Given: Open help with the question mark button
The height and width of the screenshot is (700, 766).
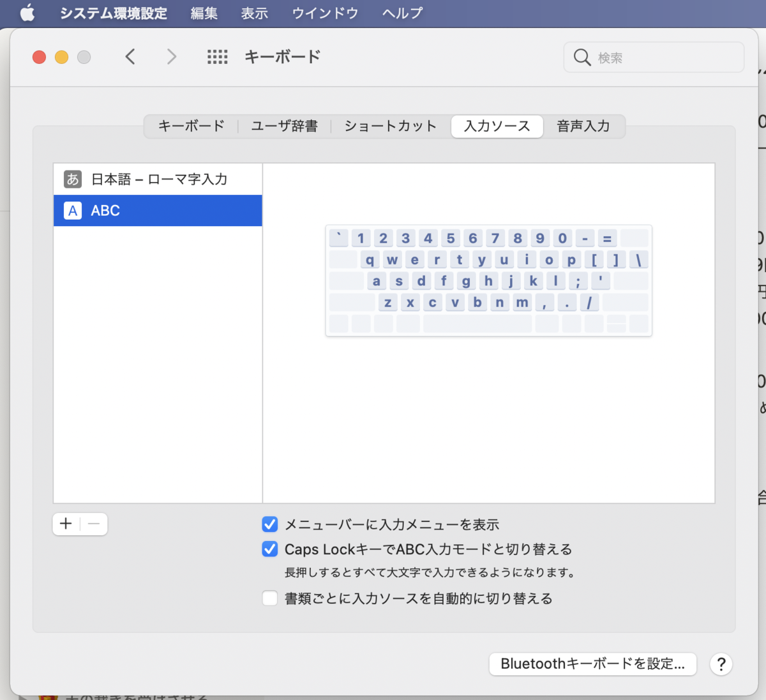Looking at the screenshot, I should 721,664.
